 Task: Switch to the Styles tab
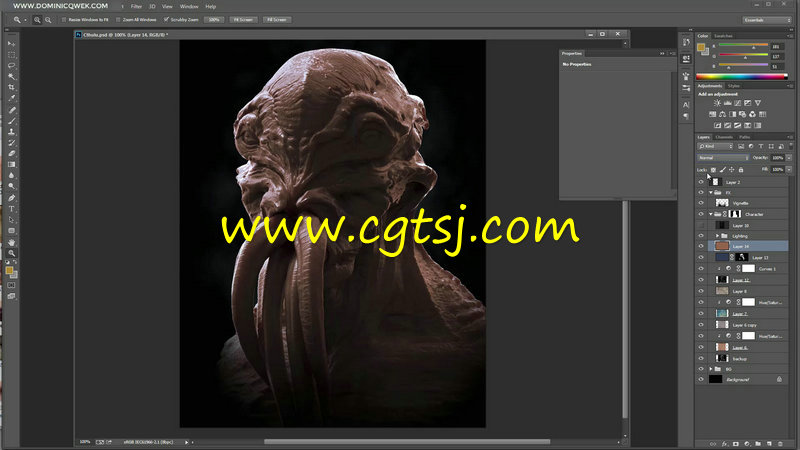[x=734, y=86]
